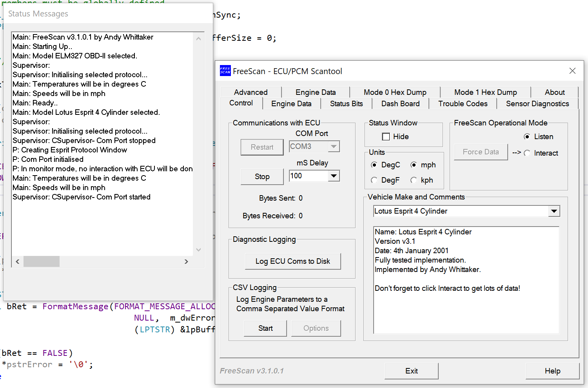Switch to the Advanced tab

(250, 92)
